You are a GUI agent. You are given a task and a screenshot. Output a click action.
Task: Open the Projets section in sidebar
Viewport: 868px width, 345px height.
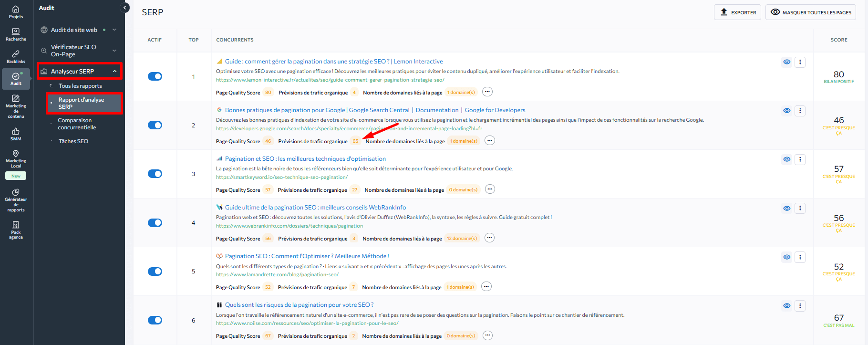[x=16, y=12]
